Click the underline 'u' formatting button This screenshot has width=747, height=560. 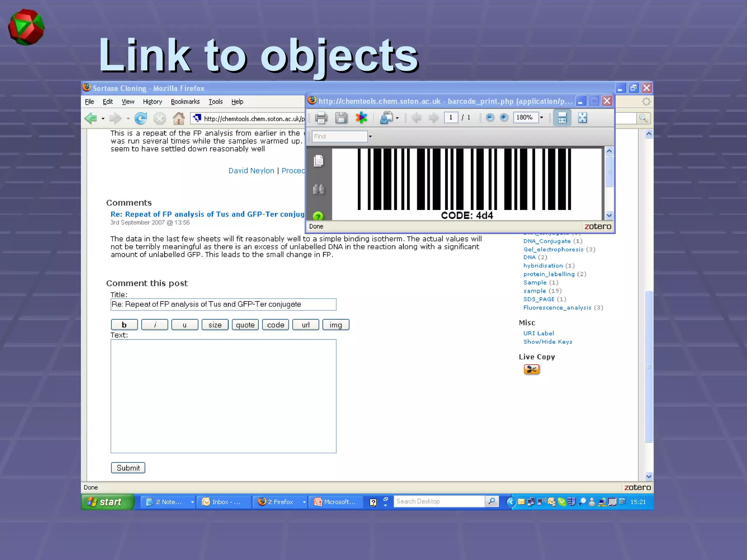185,325
